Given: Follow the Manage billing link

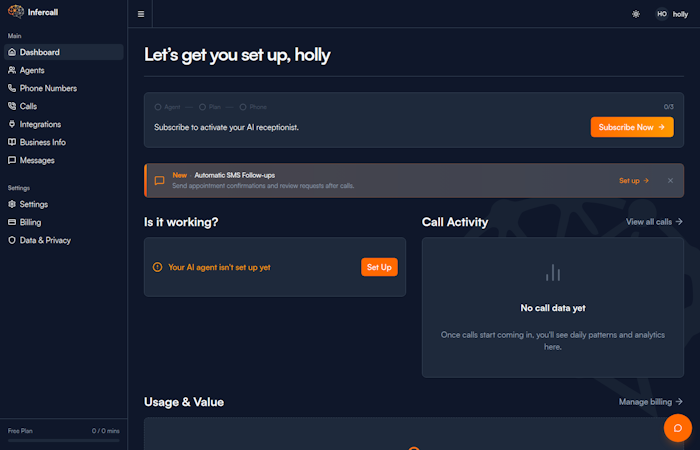Looking at the screenshot, I should [651, 402].
